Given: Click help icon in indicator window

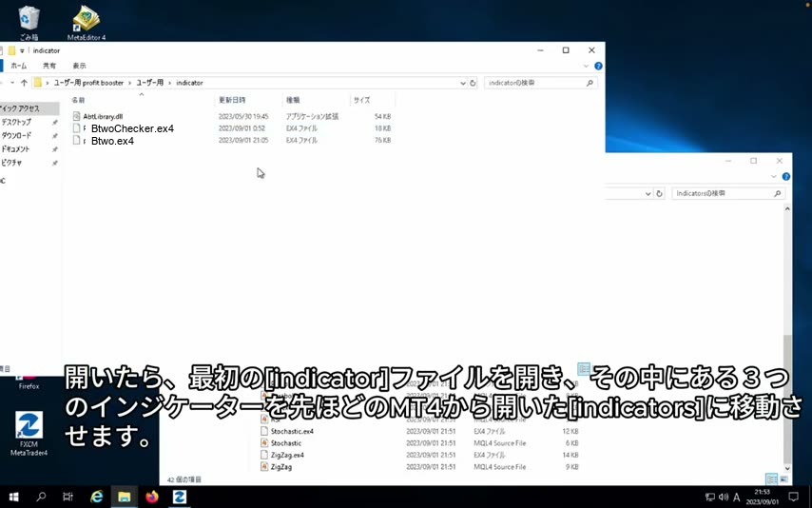Looking at the screenshot, I should pos(598,66).
